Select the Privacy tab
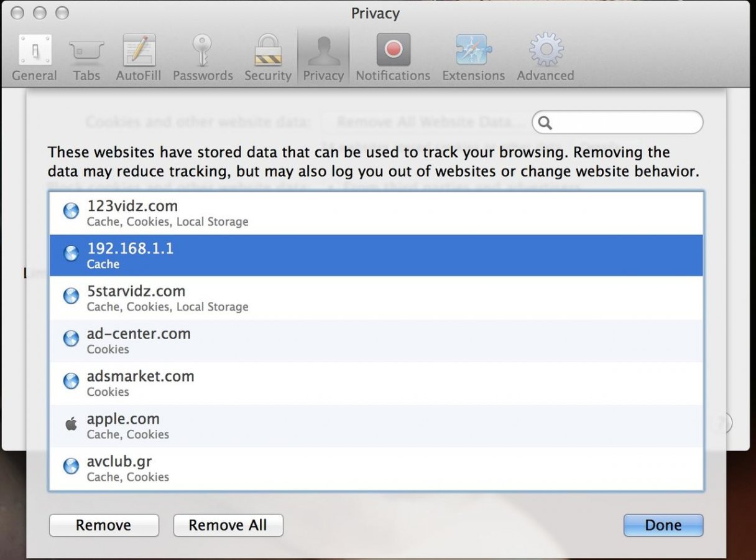 [323, 58]
